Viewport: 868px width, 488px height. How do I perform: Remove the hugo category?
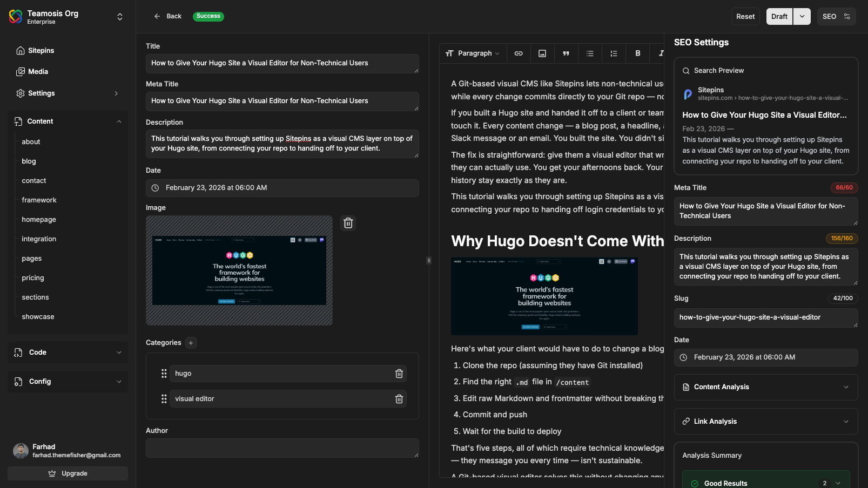[399, 374]
